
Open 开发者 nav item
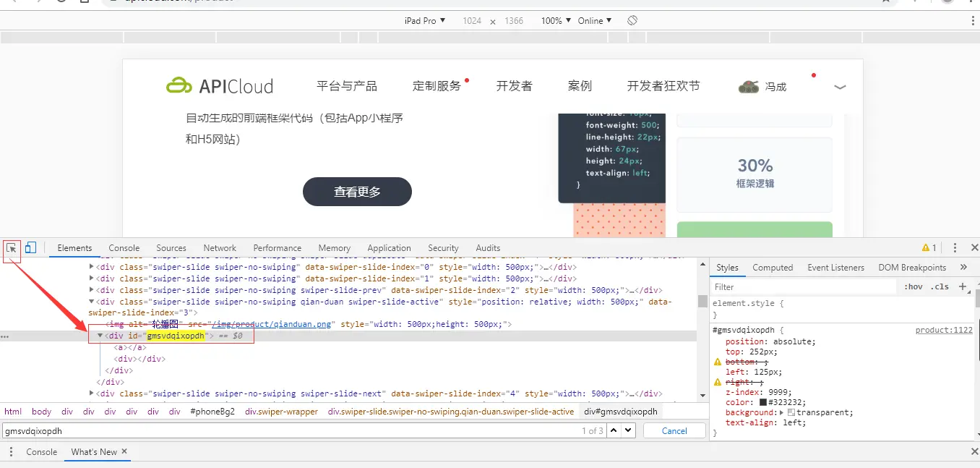tap(514, 86)
